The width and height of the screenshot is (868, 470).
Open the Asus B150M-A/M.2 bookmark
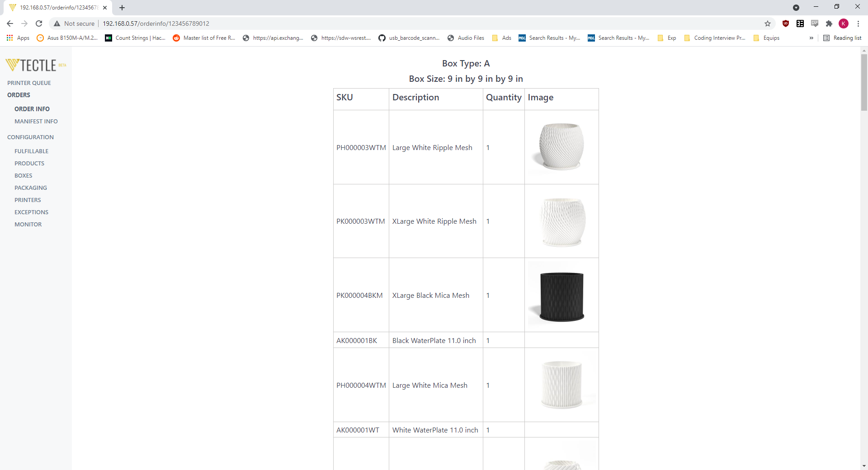point(67,38)
